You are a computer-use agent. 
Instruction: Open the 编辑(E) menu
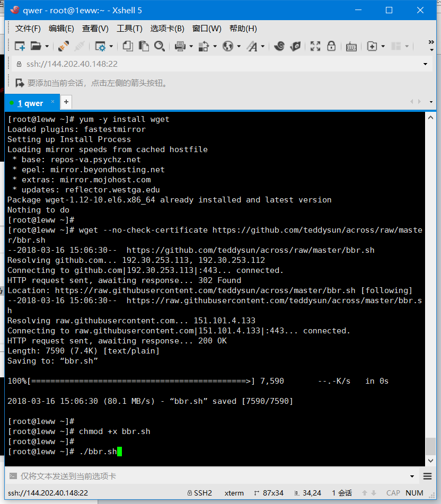(61, 29)
